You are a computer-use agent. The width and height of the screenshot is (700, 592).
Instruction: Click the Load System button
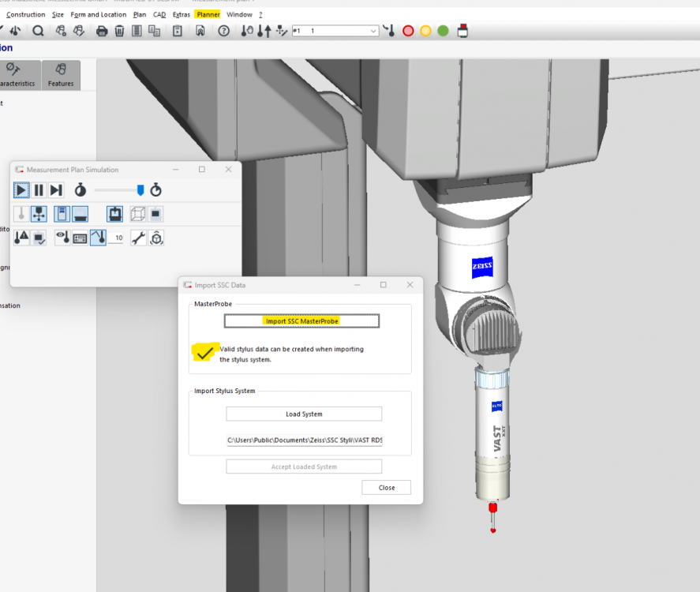pyautogui.click(x=304, y=414)
